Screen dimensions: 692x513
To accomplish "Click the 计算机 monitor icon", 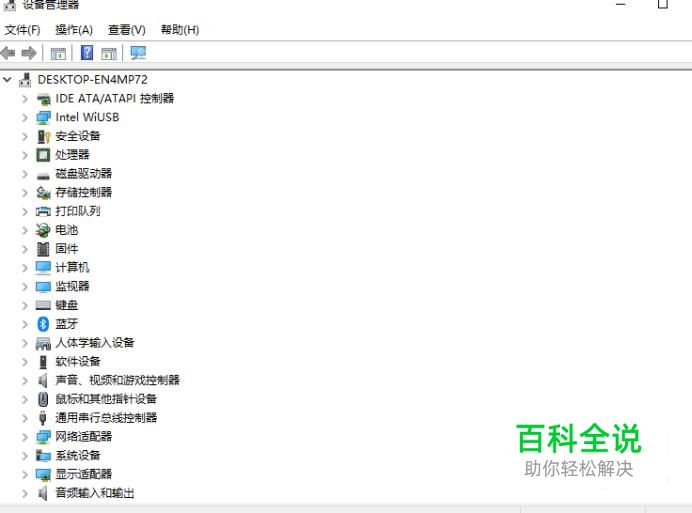I will click(43, 268).
